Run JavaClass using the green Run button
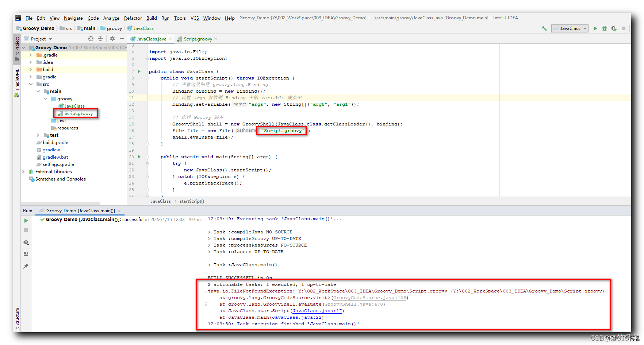Screen dimensions: 644x345 click(595, 28)
